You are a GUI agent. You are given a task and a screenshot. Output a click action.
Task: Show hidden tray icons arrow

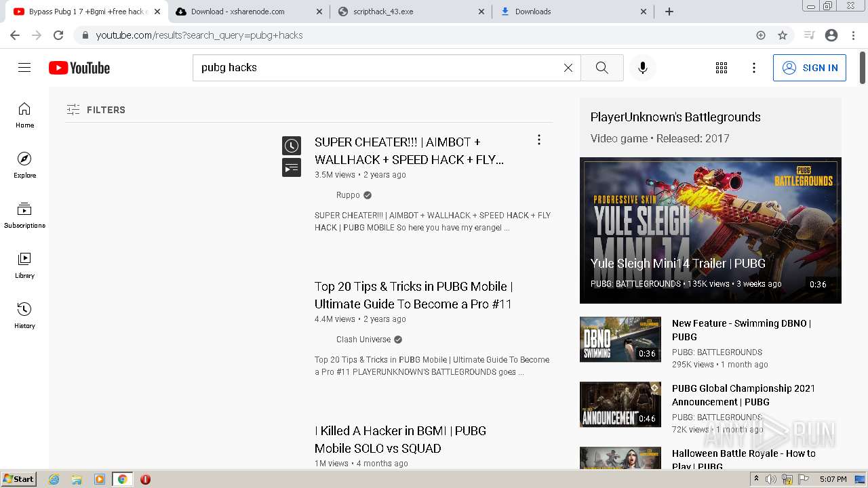(757, 479)
